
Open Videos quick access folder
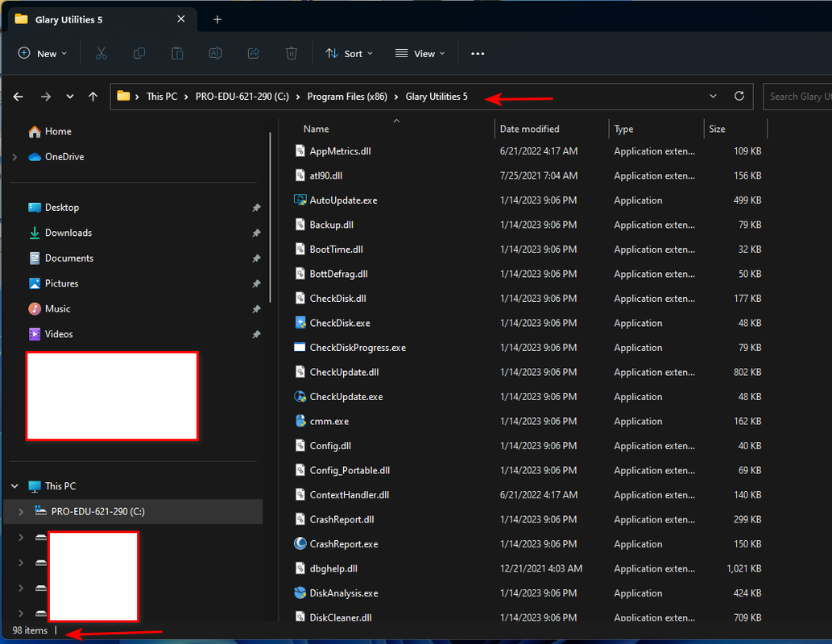coord(51,334)
